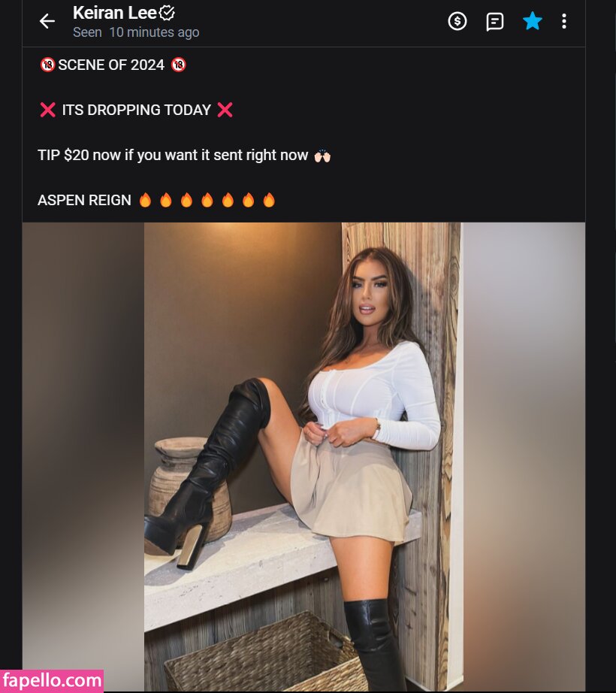Click the red X before ITS DROPPING TODAY

(x=47, y=110)
